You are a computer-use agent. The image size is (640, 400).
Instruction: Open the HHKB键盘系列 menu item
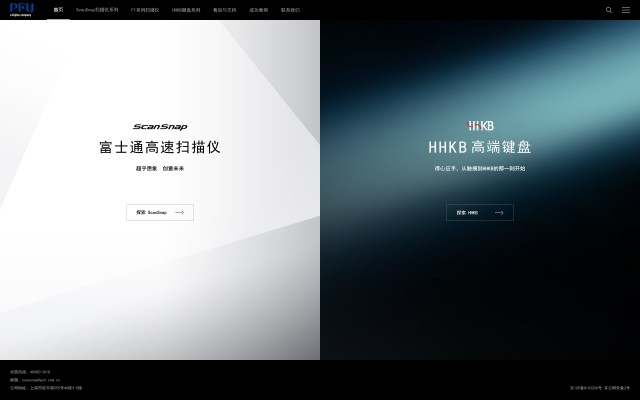coord(186,10)
